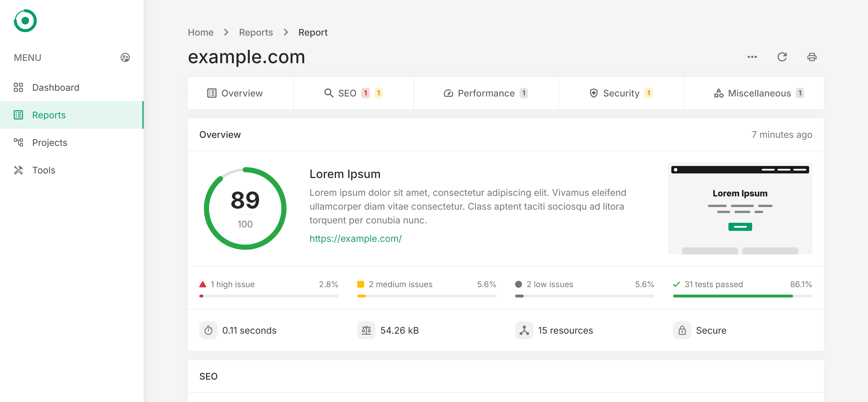Expand the Miscellaneous section
Image resolution: width=868 pixels, height=402 pixels.
[x=759, y=93]
